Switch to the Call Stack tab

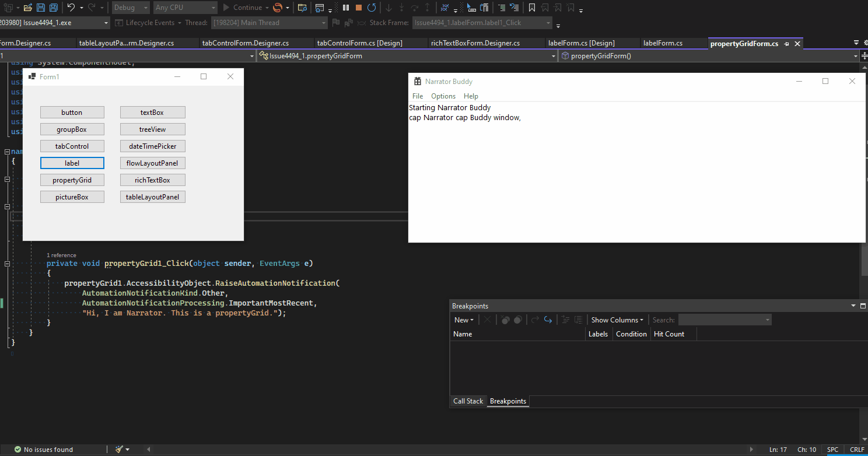[468, 401]
